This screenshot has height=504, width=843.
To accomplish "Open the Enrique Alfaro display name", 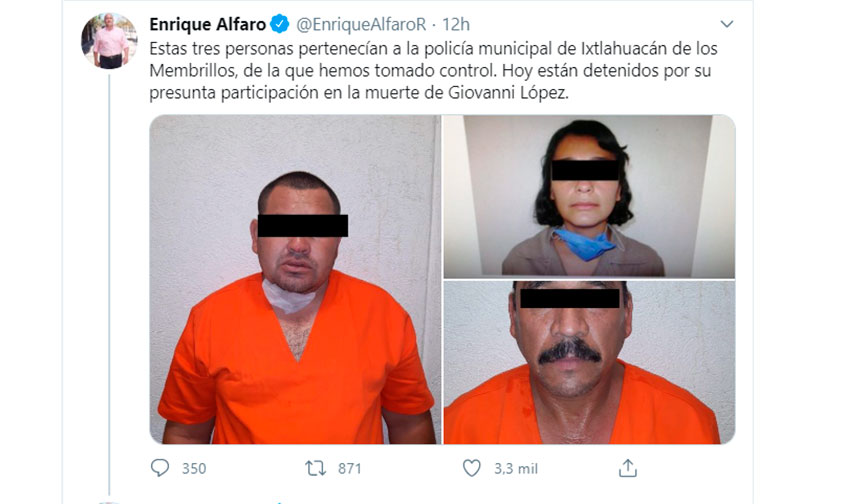I will pos(208,24).
